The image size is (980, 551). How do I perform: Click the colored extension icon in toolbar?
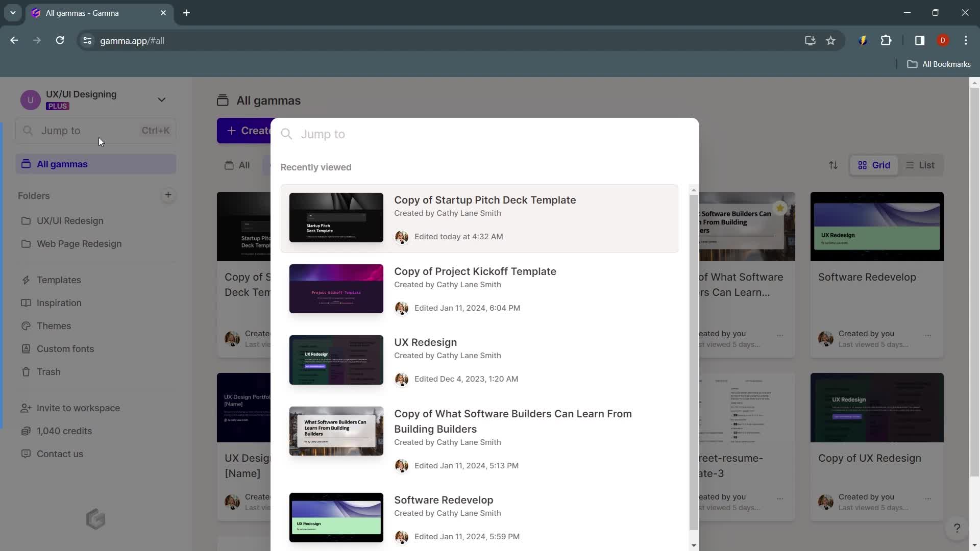(x=863, y=40)
